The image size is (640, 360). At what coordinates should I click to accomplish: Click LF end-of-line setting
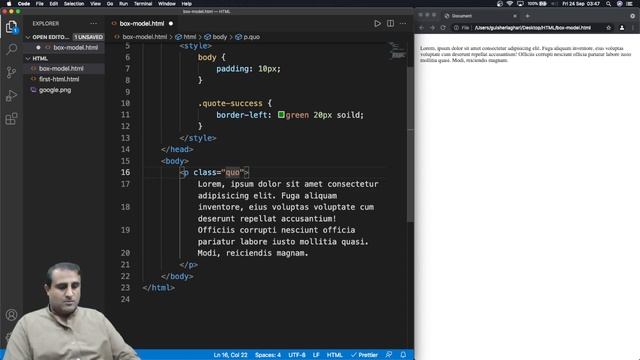tap(316, 355)
